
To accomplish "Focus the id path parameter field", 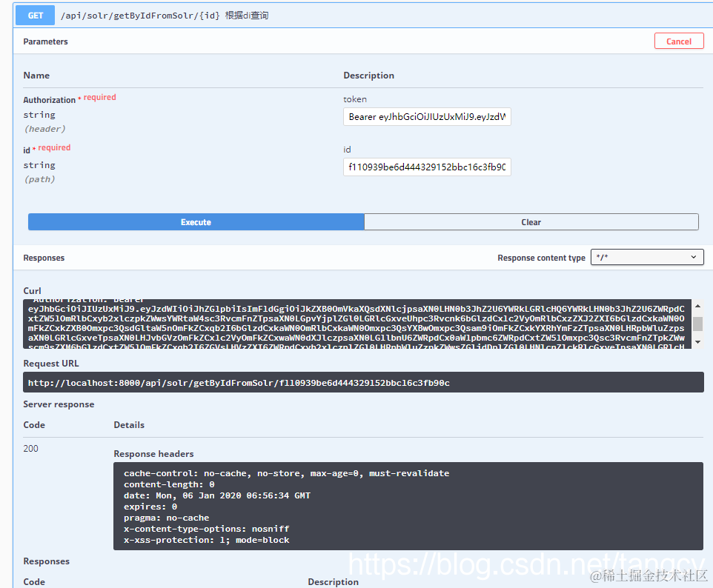I will (x=427, y=167).
